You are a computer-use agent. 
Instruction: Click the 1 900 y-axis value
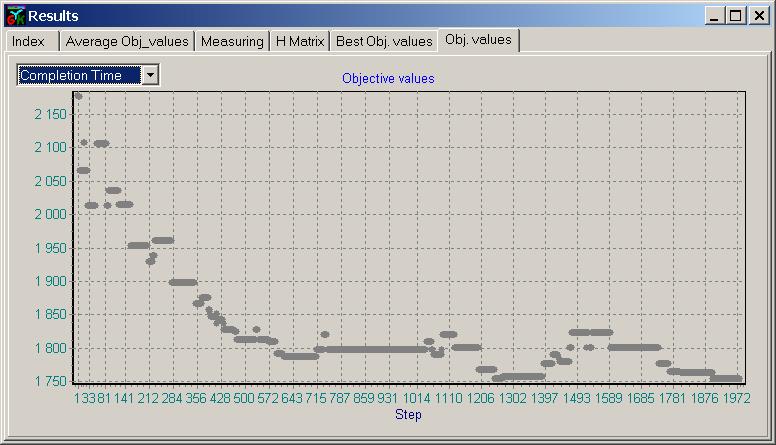(50, 281)
